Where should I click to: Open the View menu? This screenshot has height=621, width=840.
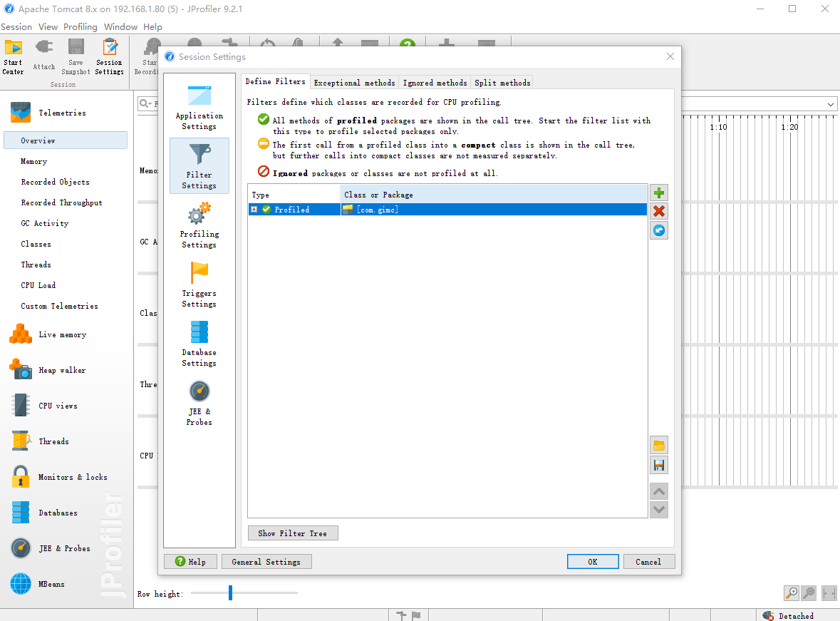pos(48,27)
